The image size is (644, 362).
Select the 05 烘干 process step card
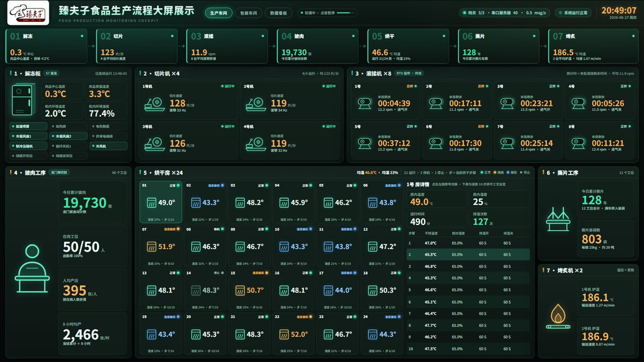[408, 46]
